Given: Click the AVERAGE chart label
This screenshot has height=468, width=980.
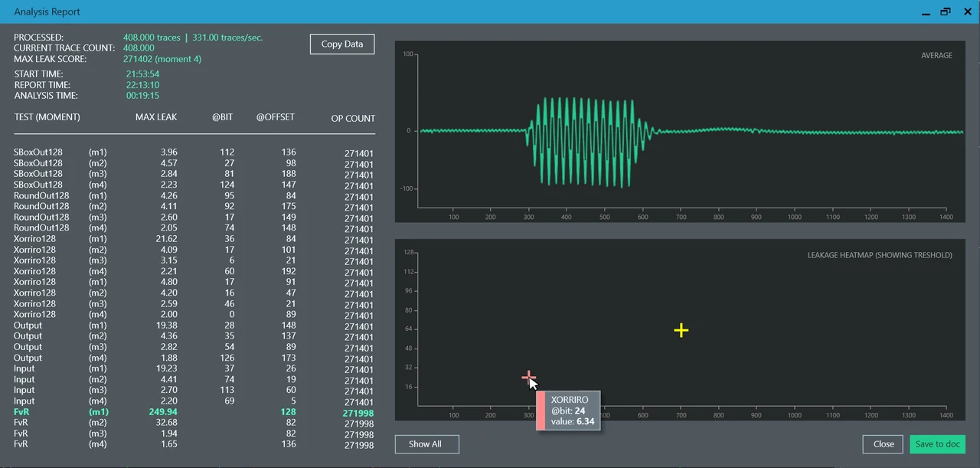Looking at the screenshot, I should tap(936, 55).
